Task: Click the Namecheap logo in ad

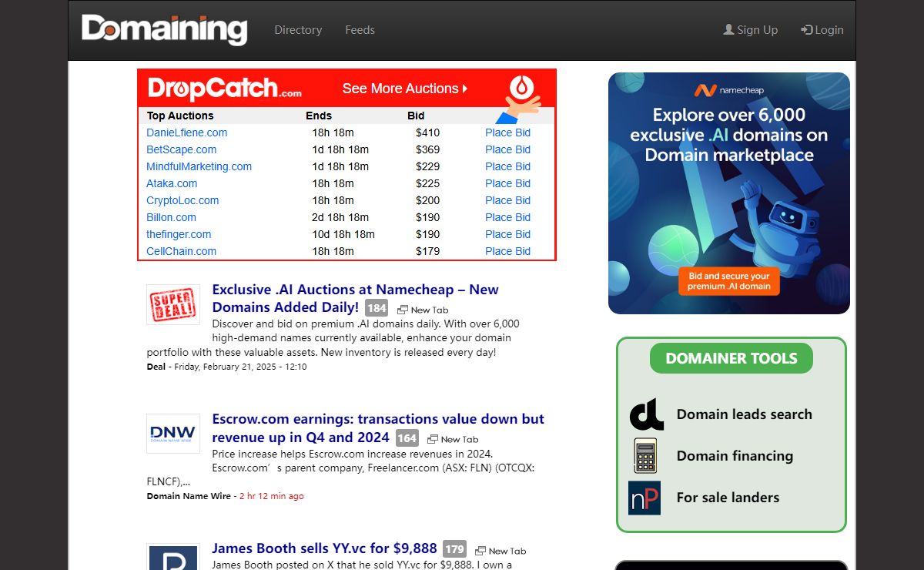Action: (x=729, y=90)
